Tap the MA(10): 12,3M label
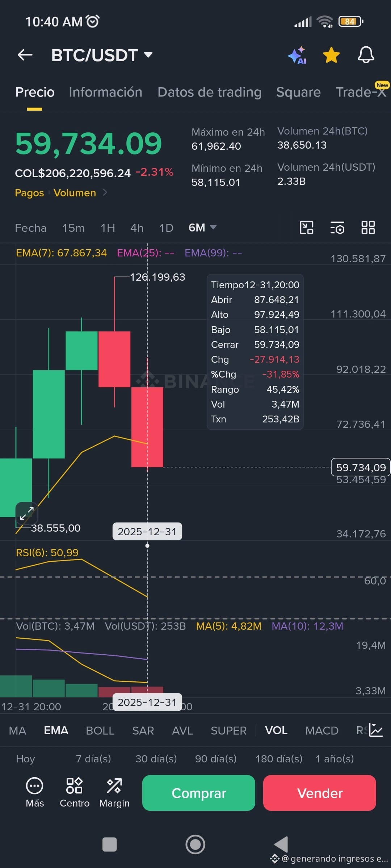This screenshot has width=391, height=868. coord(307,626)
